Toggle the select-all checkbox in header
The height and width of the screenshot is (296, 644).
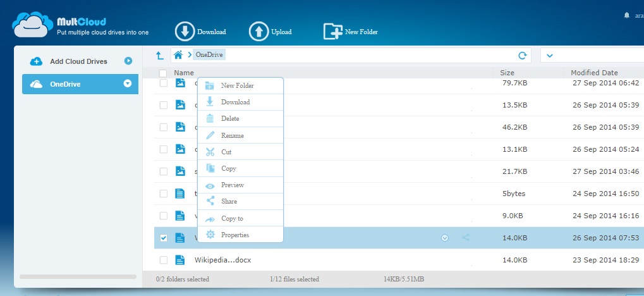pyautogui.click(x=163, y=73)
